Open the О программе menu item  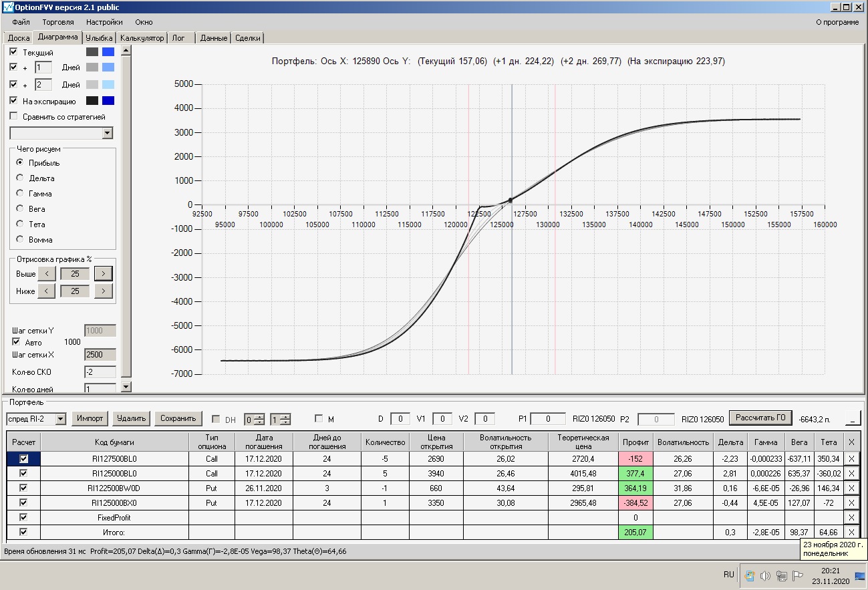838,22
